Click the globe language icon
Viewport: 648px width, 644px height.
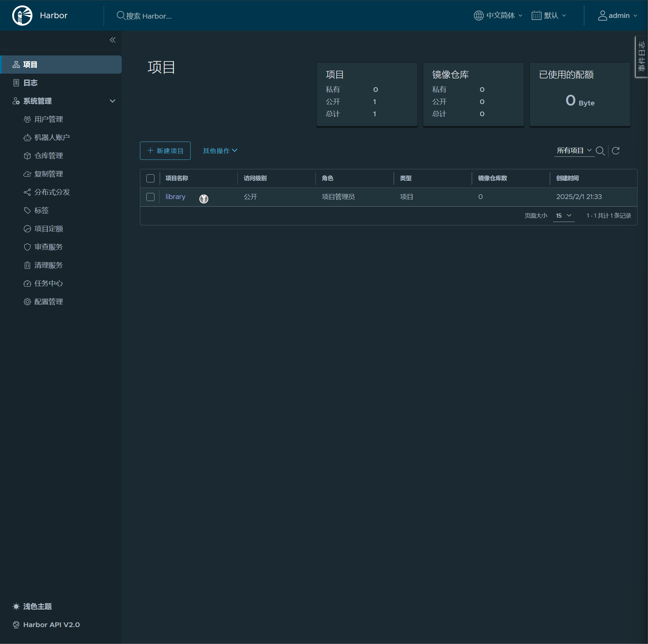click(478, 16)
